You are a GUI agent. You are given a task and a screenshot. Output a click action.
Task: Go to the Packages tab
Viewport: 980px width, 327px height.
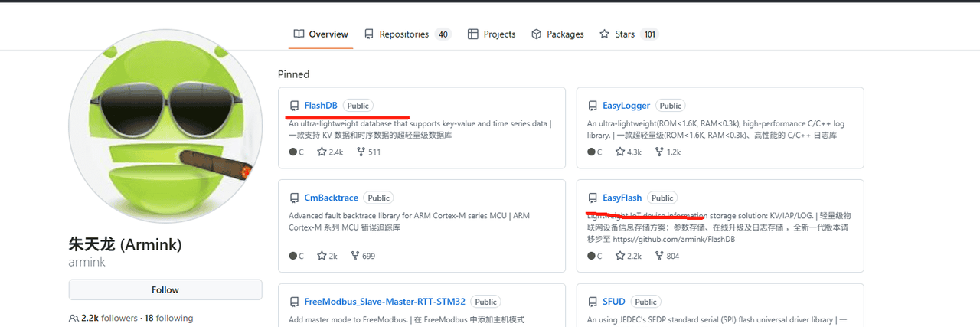tap(557, 34)
